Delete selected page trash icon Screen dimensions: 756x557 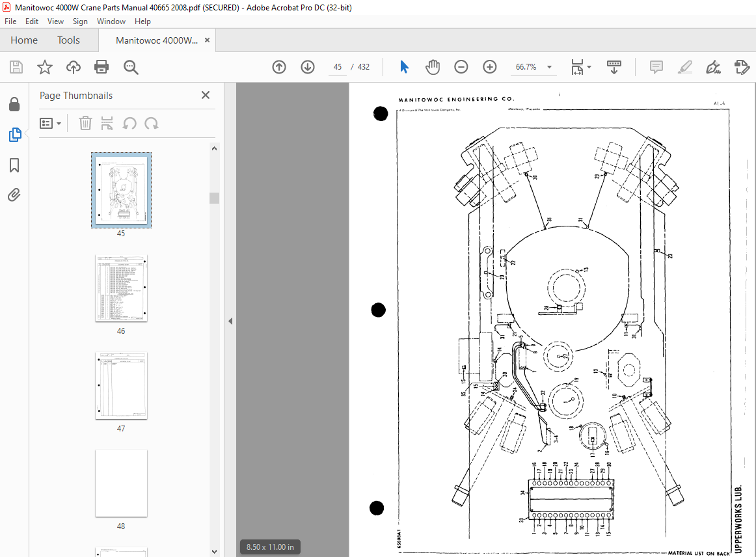pos(85,124)
